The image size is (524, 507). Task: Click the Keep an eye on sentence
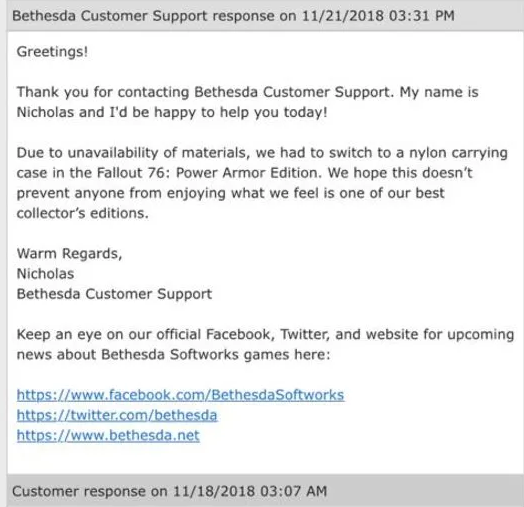[265, 345]
